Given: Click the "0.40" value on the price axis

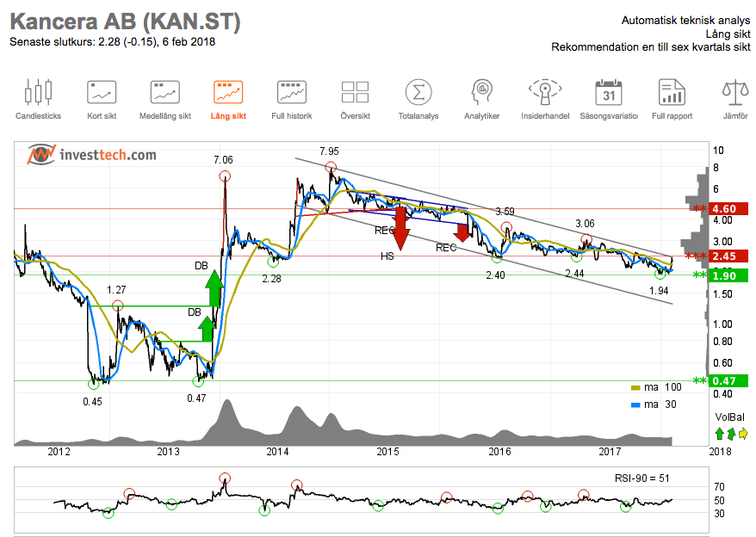Looking at the screenshot, I should [722, 394].
